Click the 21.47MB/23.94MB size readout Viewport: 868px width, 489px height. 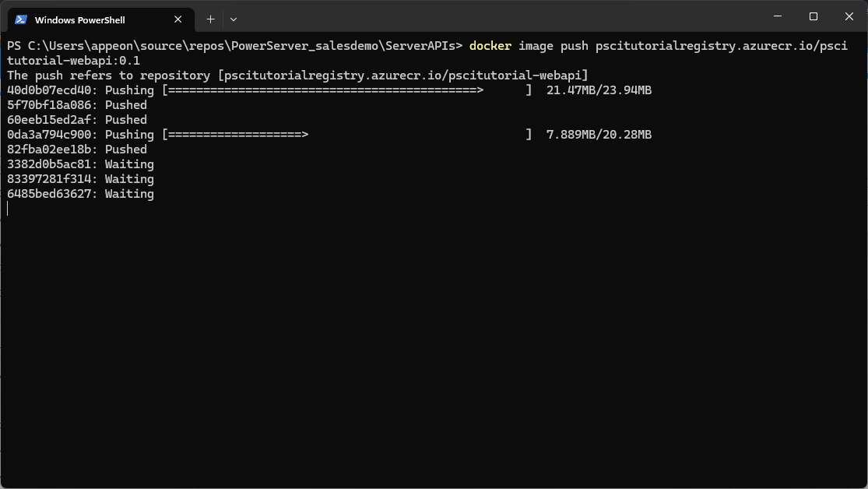click(x=599, y=90)
